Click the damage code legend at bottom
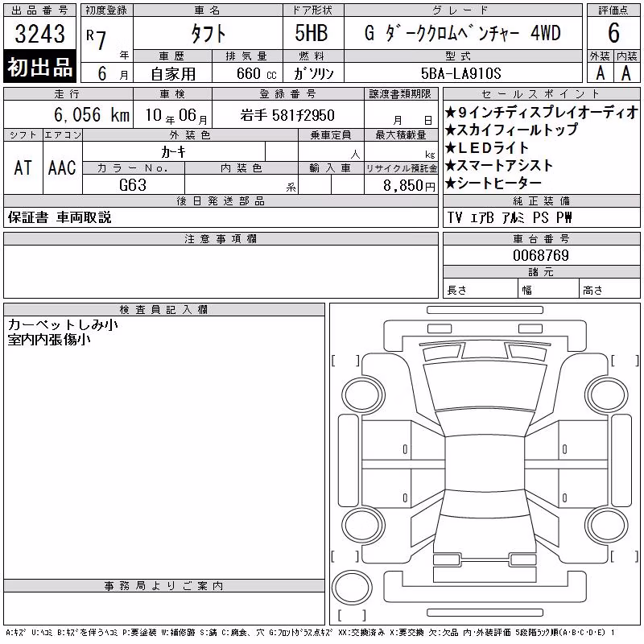 point(310,633)
